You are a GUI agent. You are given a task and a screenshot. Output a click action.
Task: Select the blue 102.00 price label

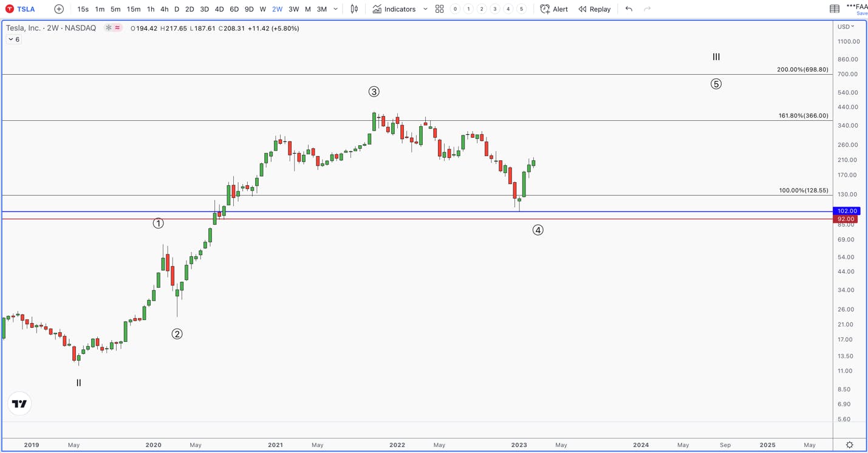pyautogui.click(x=846, y=211)
